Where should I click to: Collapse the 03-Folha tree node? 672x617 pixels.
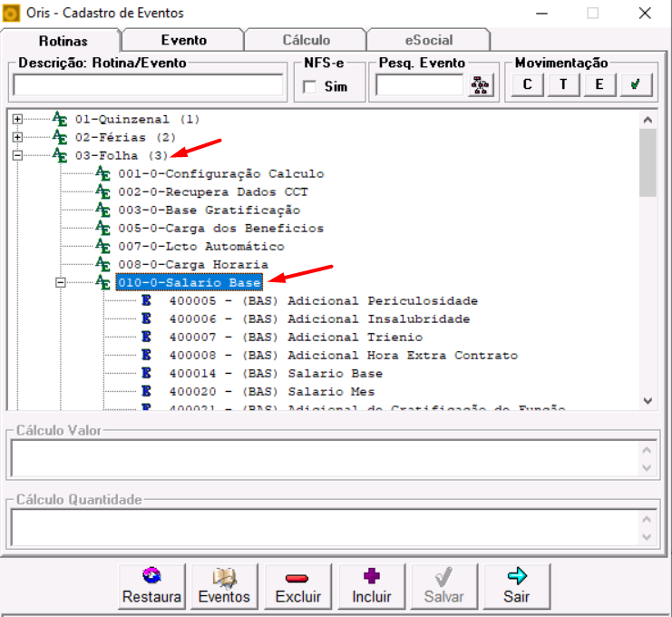coord(17,155)
